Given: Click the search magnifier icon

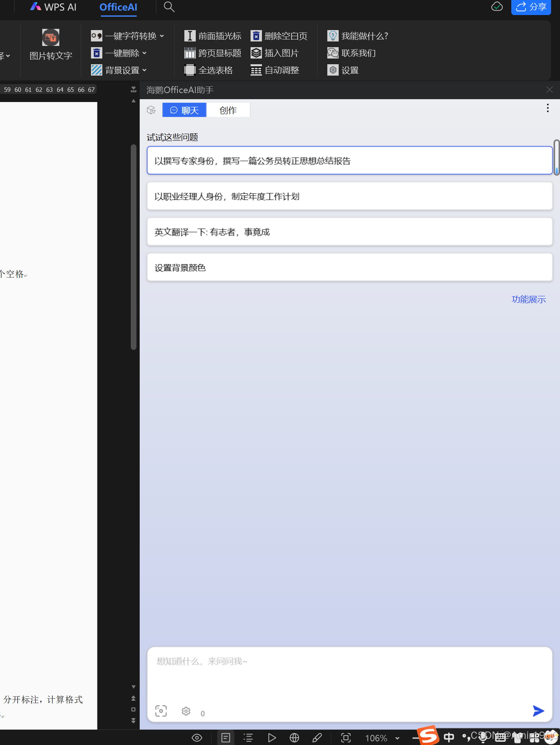Looking at the screenshot, I should pyautogui.click(x=169, y=7).
